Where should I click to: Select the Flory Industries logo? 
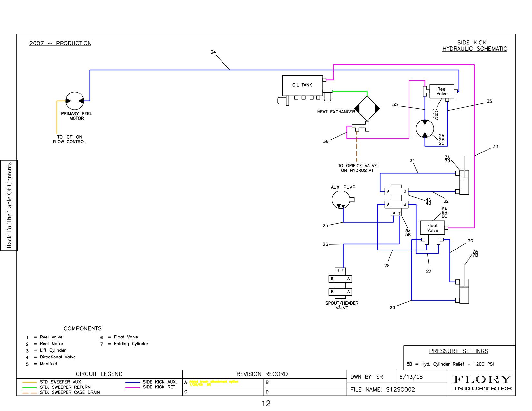coord(482,383)
